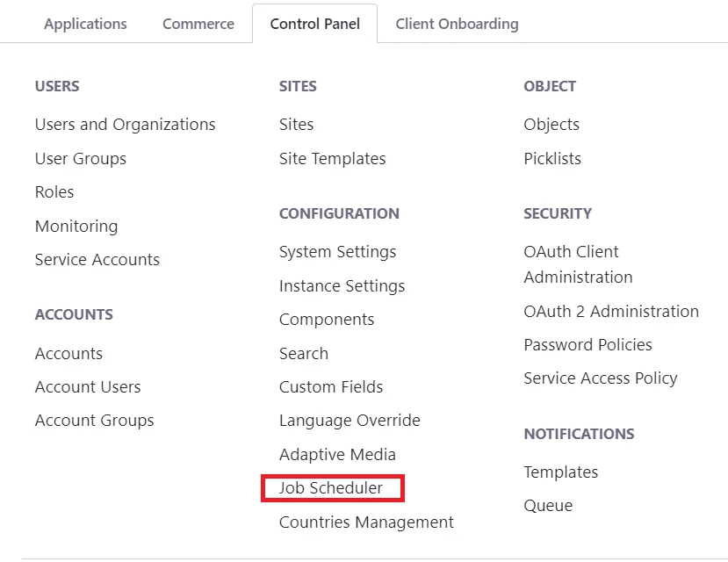Open Service Accounts
Screen dimensions: 728x562
point(97,260)
